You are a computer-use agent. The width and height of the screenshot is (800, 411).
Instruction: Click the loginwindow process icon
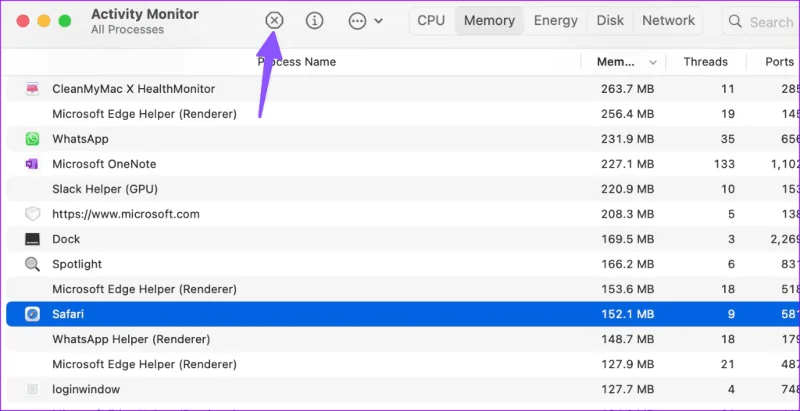tap(32, 390)
